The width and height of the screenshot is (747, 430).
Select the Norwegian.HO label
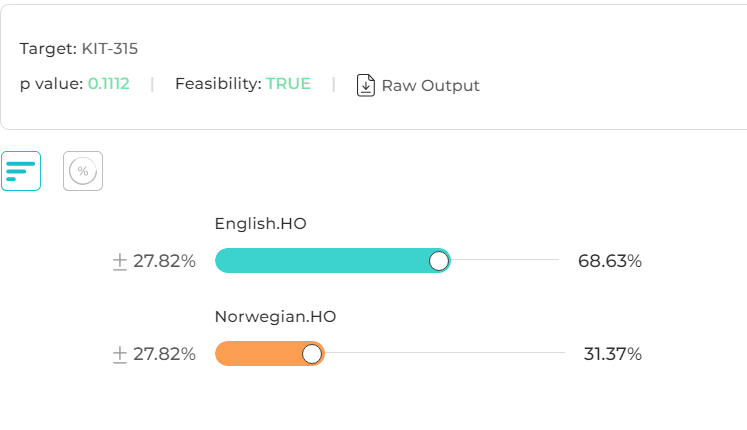click(275, 316)
